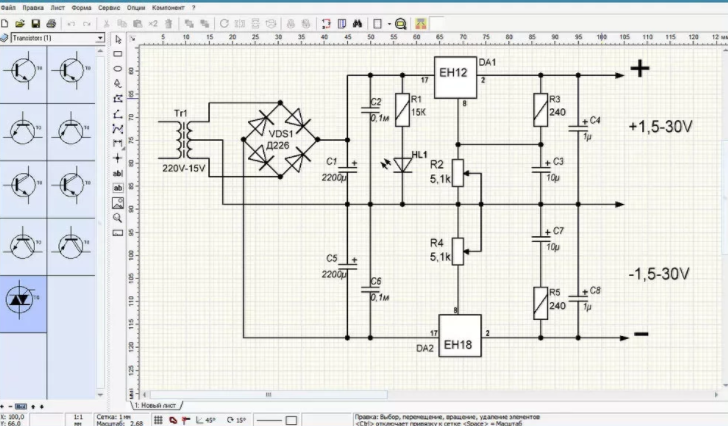Image resolution: width=728 pixels, height=426 pixels.
Task: Select the frame rectangle tool at sidebar bottom
Action: (118, 233)
